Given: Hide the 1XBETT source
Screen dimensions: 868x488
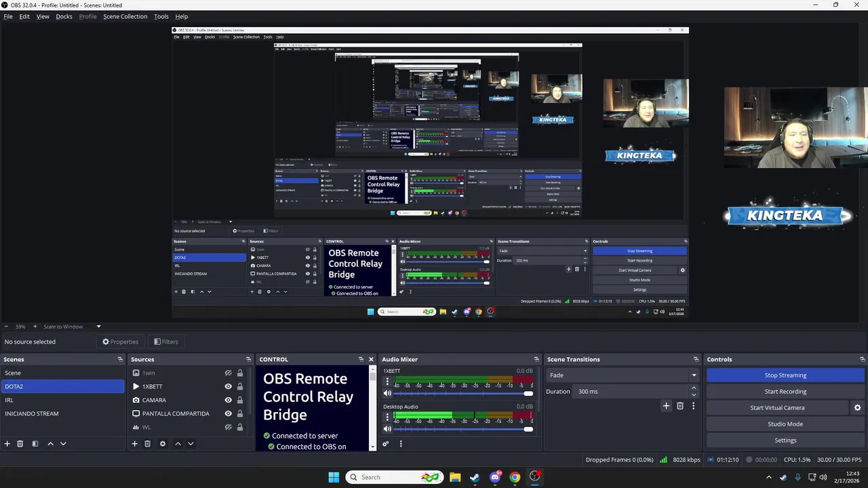Looking at the screenshot, I should coord(228,386).
